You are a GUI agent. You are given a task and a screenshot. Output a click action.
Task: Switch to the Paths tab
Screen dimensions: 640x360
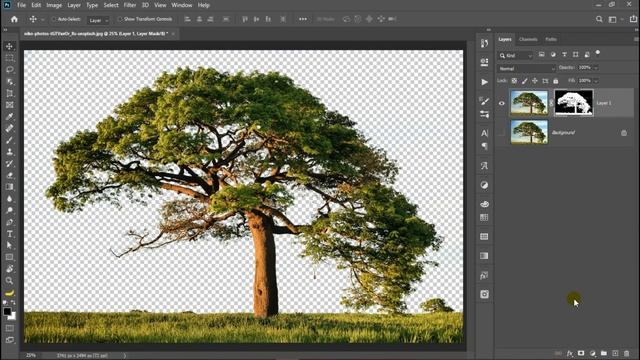point(551,40)
